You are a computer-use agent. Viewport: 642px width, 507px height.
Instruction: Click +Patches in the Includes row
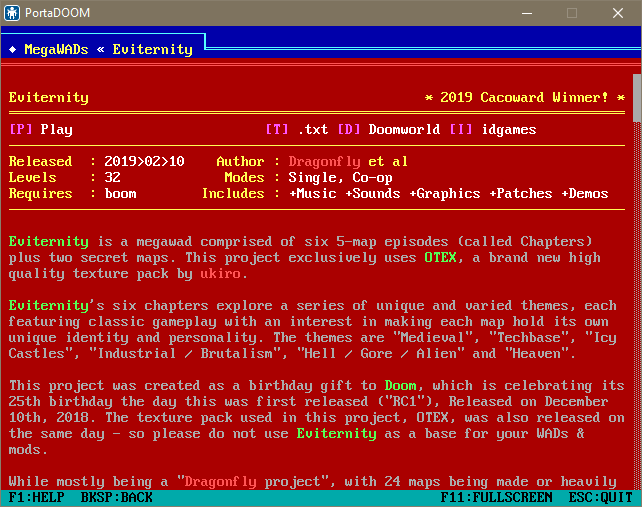[x=520, y=193]
